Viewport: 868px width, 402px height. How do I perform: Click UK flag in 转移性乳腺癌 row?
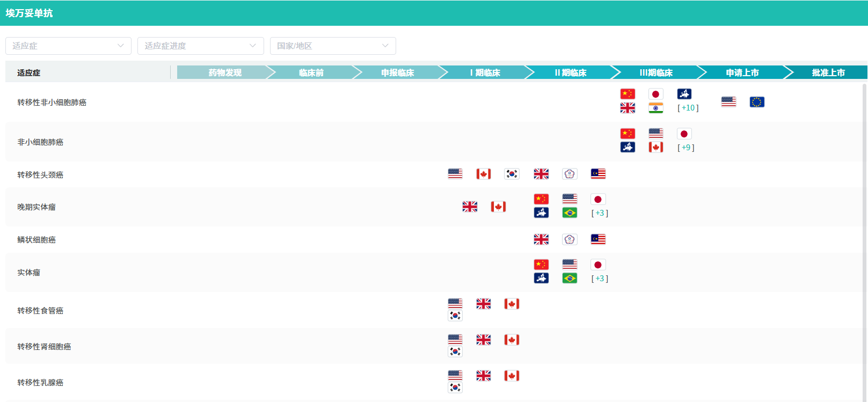484,376
